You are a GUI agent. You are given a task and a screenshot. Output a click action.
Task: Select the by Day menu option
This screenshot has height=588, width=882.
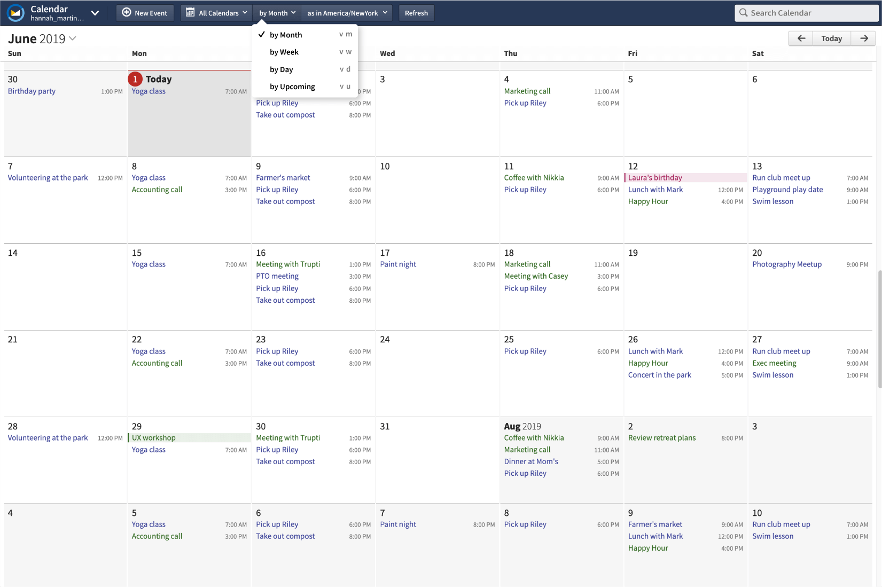[x=305, y=69]
